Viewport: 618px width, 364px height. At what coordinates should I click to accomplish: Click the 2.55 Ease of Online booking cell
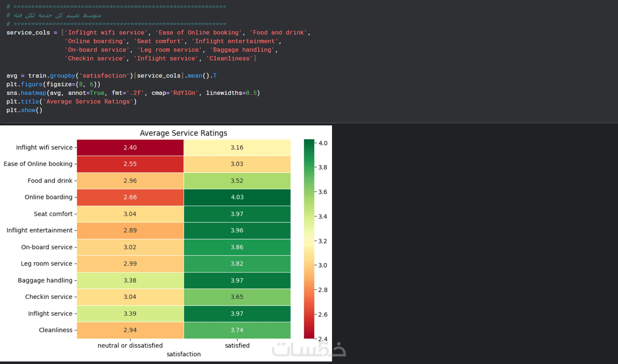130,164
